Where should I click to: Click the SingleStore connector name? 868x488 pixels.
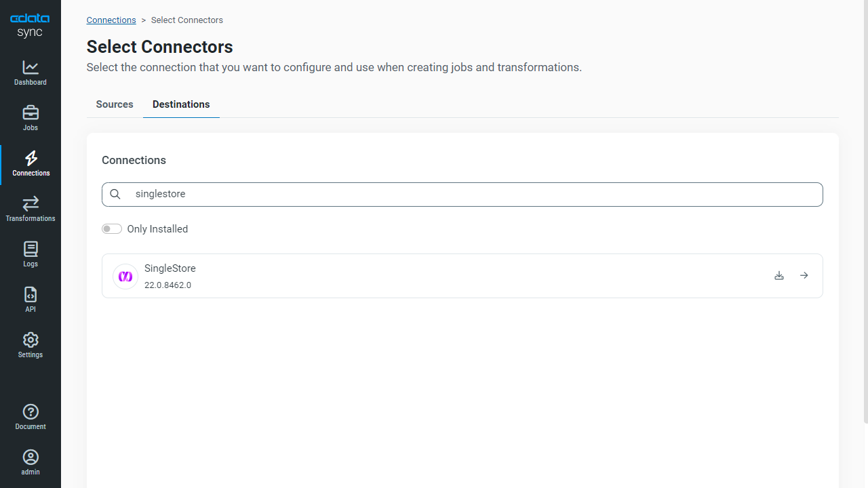[x=170, y=268]
